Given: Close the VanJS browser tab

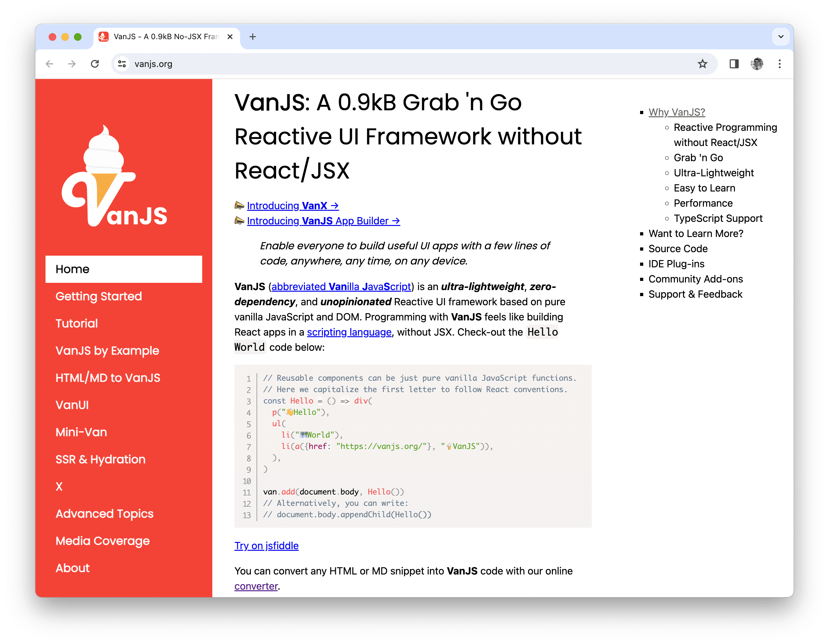Looking at the screenshot, I should [230, 37].
